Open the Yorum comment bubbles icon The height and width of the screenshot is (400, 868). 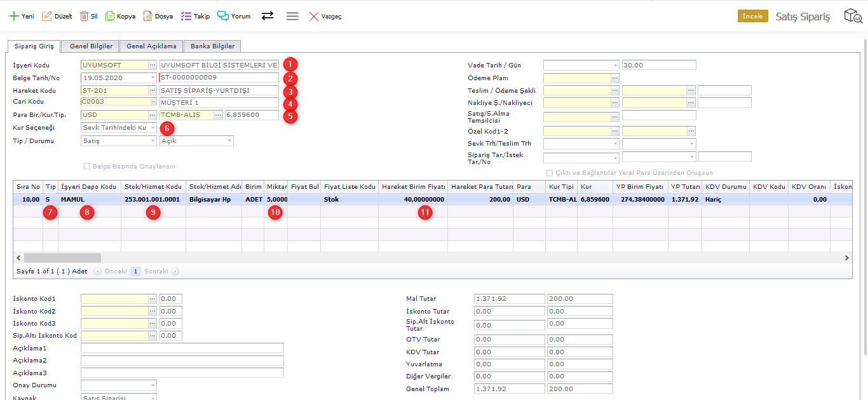click(x=222, y=16)
